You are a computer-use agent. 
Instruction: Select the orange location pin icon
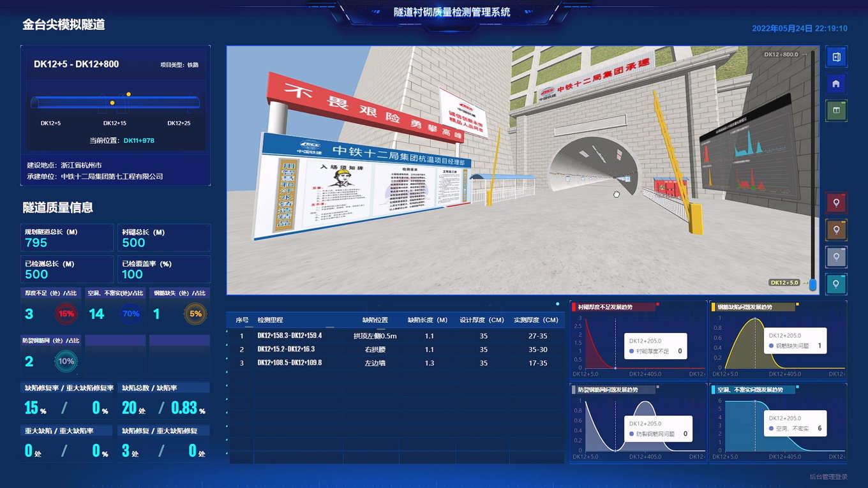click(x=836, y=230)
